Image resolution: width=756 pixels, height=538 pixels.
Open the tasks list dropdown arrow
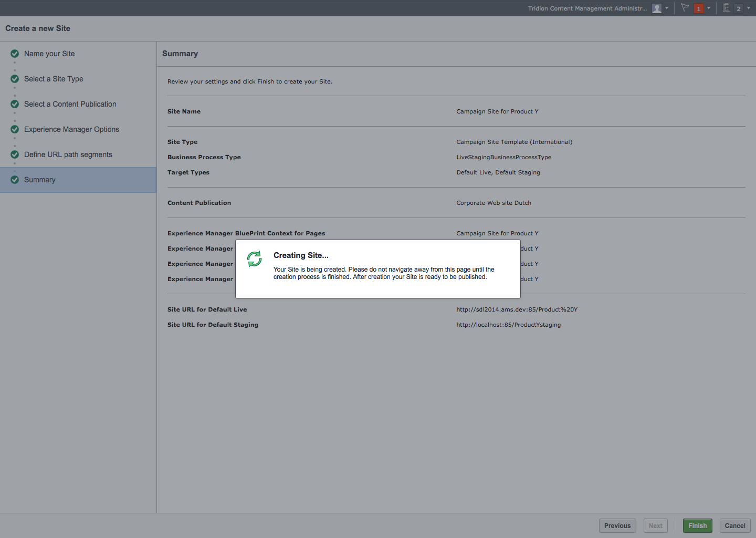(x=749, y=8)
